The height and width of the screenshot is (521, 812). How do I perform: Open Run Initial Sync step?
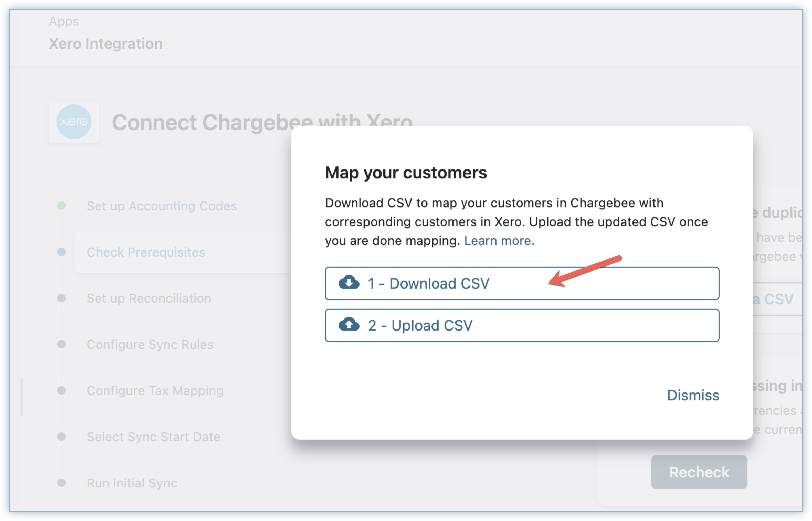[132, 483]
